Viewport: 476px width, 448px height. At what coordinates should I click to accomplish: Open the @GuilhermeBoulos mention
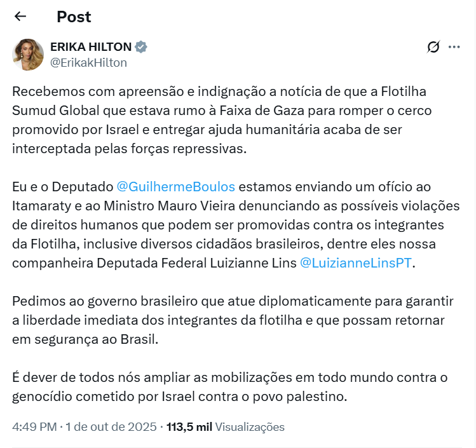coord(176,186)
